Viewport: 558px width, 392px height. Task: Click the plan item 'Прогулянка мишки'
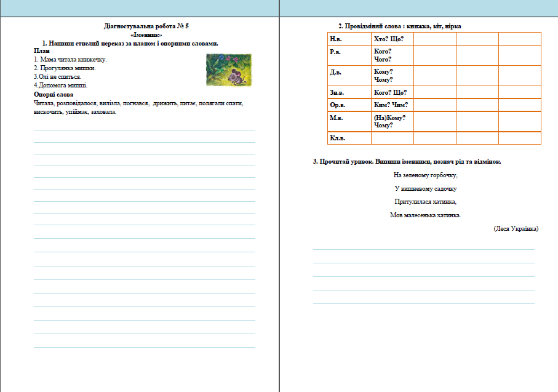65,68
